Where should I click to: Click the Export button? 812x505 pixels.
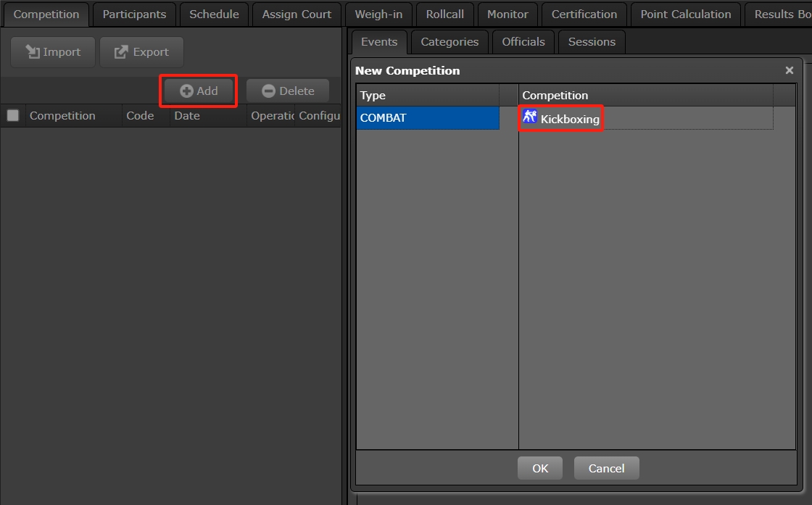(x=141, y=52)
